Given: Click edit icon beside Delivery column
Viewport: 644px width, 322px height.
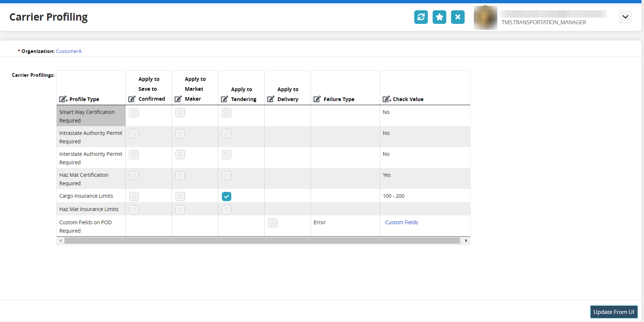Looking at the screenshot, I should click(271, 99).
